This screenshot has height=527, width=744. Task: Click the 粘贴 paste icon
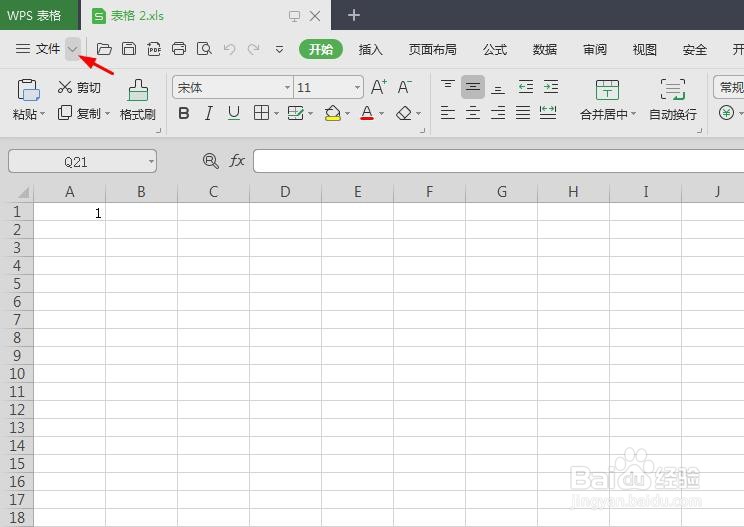(28, 90)
